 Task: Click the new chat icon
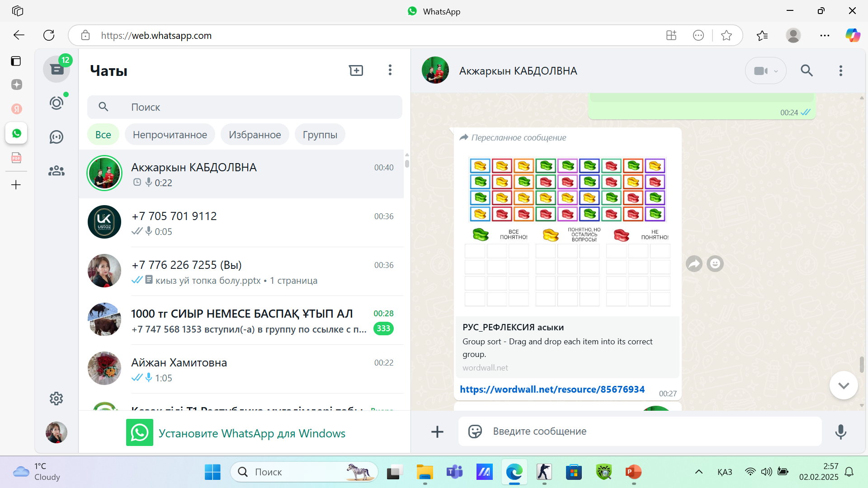click(x=356, y=70)
